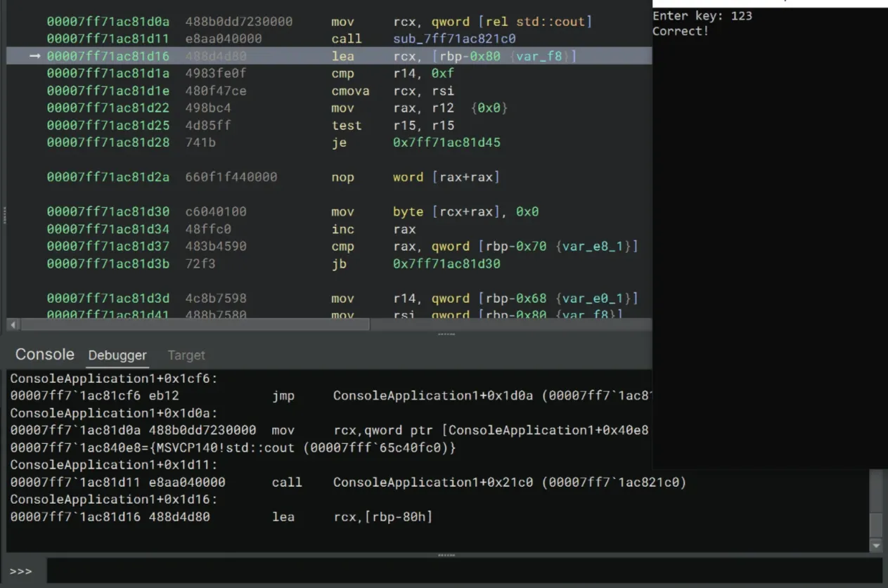Image resolution: width=888 pixels, height=588 pixels.
Task: Click splitter handle above the Console panel
Action: (446, 334)
